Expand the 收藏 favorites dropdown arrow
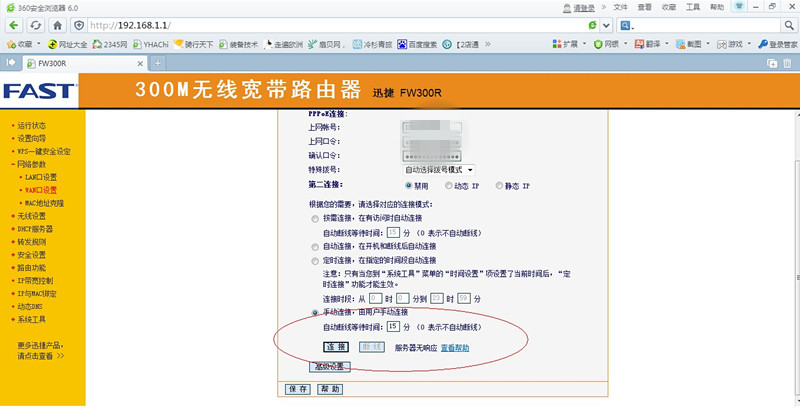The height and width of the screenshot is (408, 800). [x=38, y=44]
